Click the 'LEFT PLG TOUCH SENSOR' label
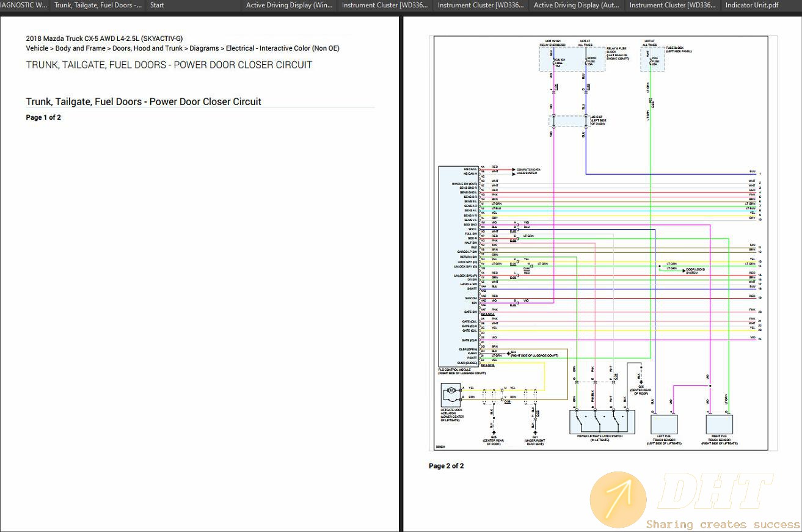 tap(664, 440)
